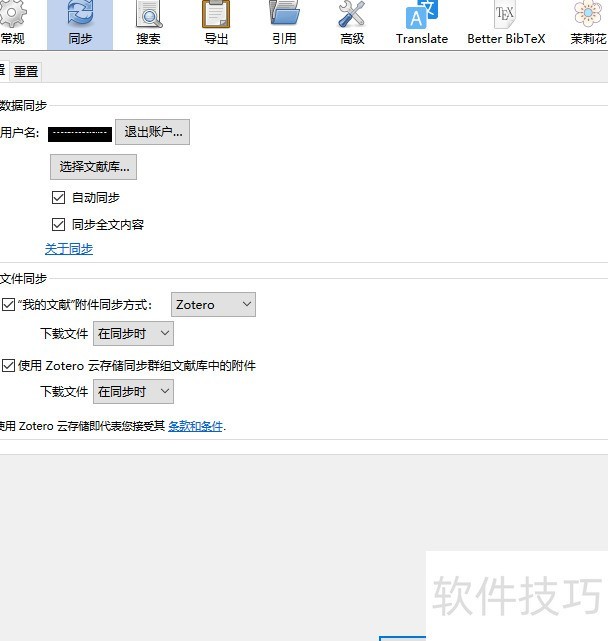The width and height of the screenshot is (608, 641).
Task: Click the 选择文献库 choose libraries button
Action: [x=94, y=167]
